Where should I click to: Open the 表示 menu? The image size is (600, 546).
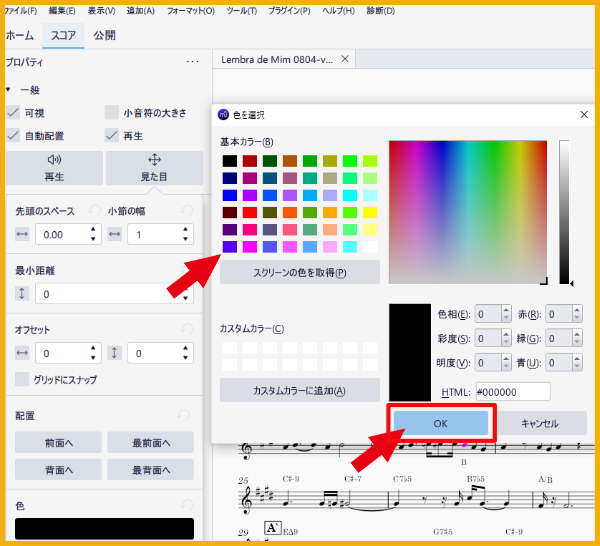(101, 11)
